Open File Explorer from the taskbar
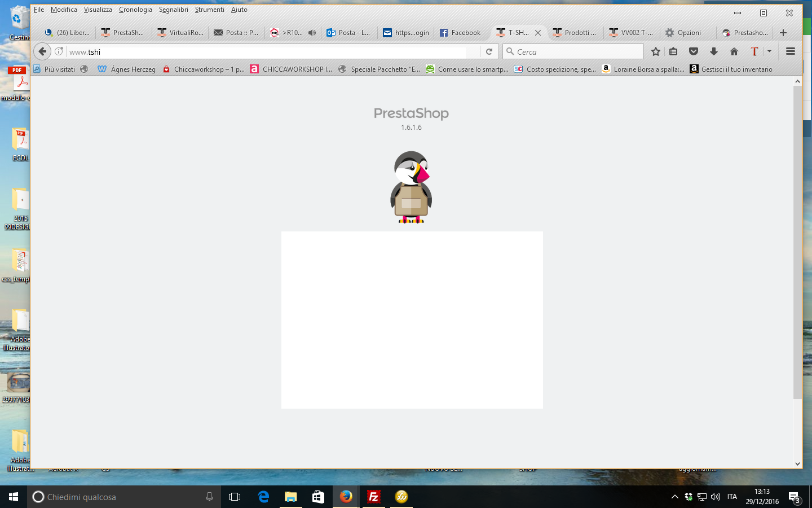 coord(290,497)
